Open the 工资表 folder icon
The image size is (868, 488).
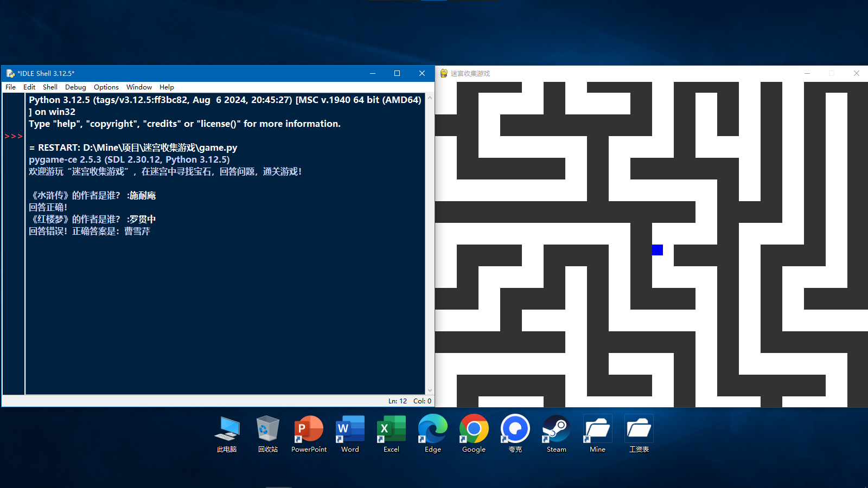(639, 434)
